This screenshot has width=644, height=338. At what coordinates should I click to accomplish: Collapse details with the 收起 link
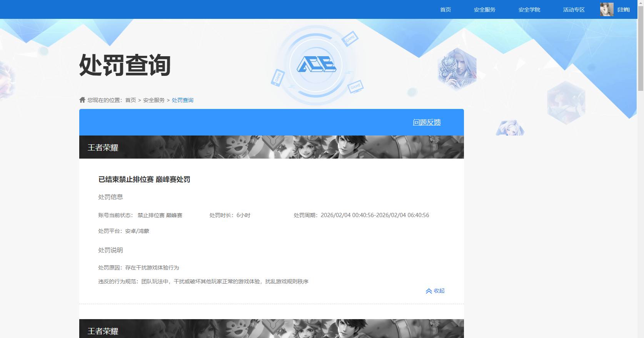(439, 291)
